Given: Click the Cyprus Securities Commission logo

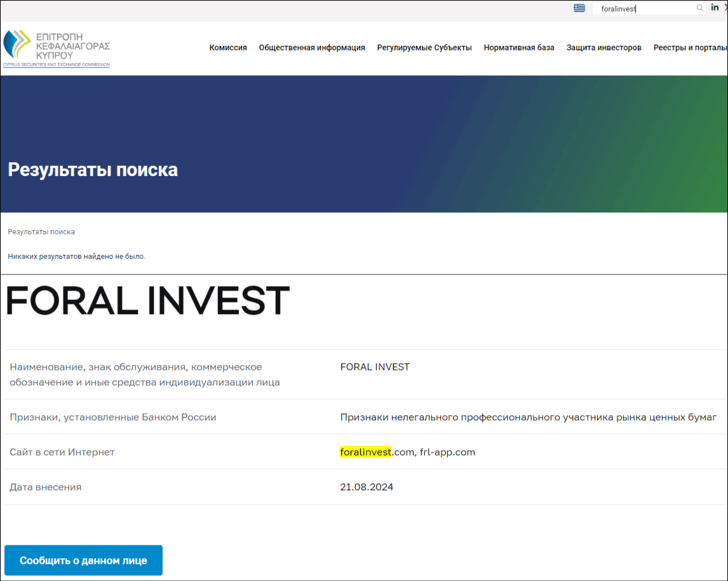Looking at the screenshot, I should click(56, 49).
